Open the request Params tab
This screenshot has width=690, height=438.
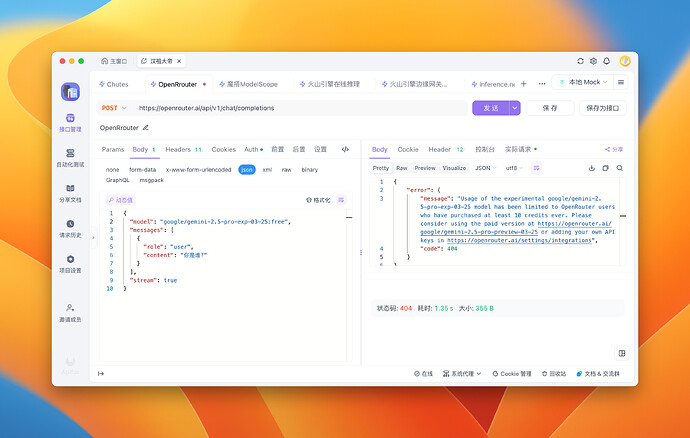[x=113, y=150]
